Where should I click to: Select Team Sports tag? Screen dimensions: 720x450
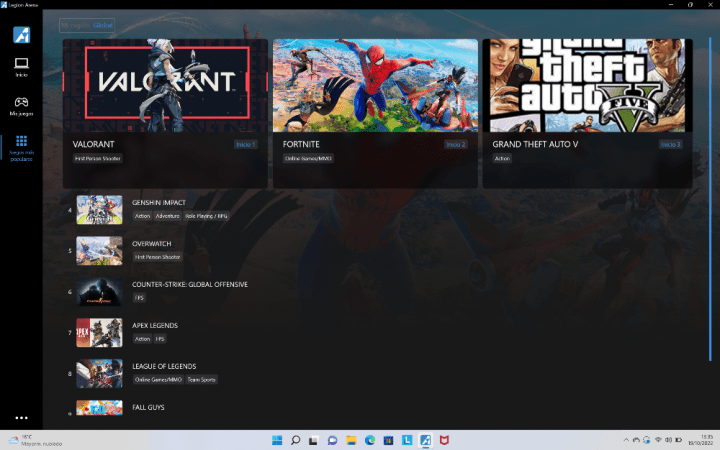(x=202, y=380)
